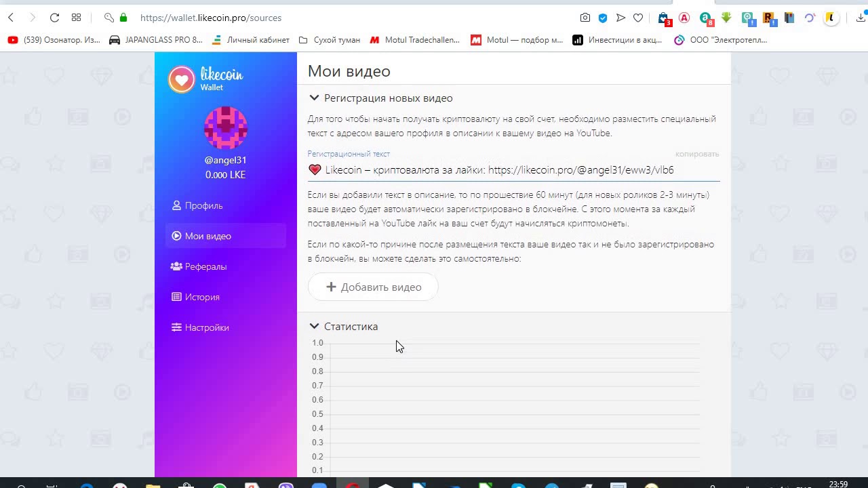Open the orange R extension icon
Viewport: 868px width, 488px height.
click(768, 18)
